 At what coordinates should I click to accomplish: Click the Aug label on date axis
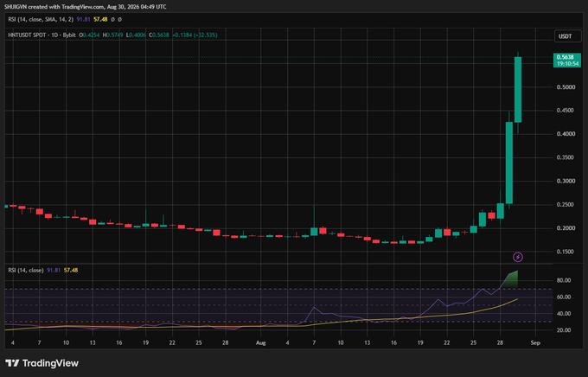(x=260, y=343)
